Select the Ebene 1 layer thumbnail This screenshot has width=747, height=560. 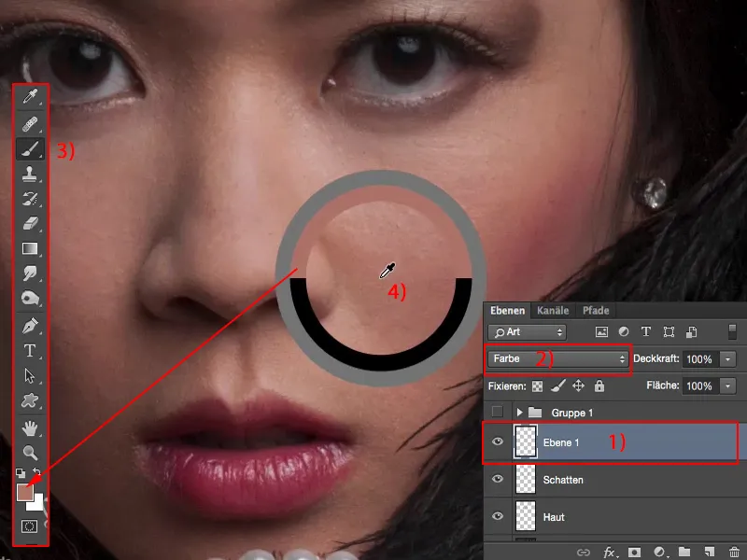tap(526, 442)
